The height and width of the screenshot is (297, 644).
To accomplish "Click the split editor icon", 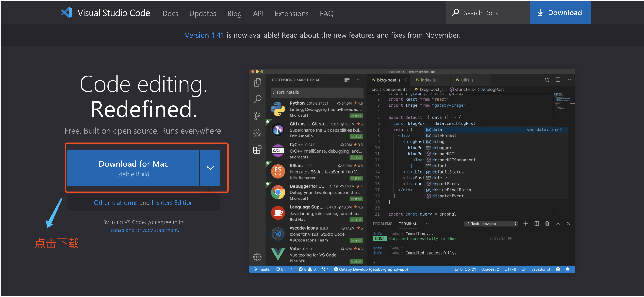I will (558, 80).
